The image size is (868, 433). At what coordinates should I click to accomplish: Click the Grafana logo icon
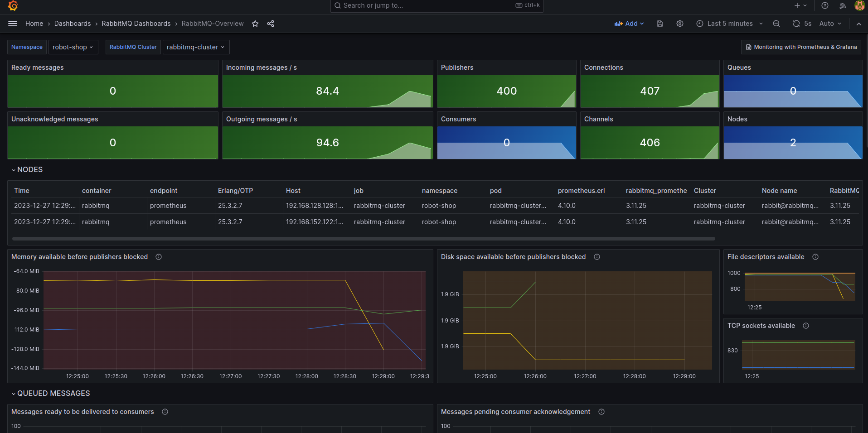(13, 5)
